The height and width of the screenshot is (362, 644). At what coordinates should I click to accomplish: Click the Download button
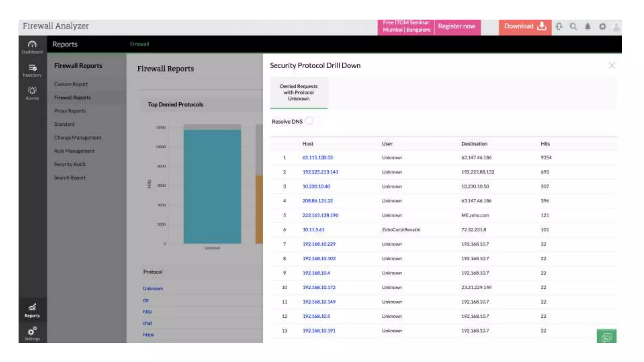[x=525, y=26]
